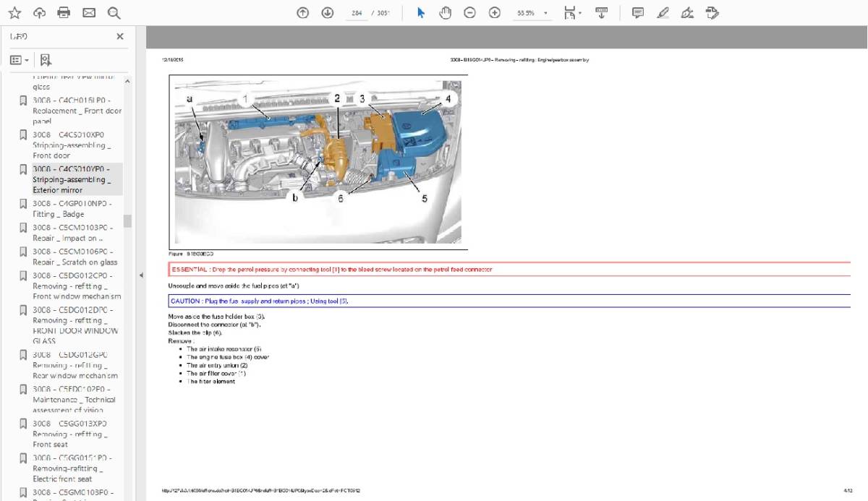Zoom out using the minus button
This screenshot has width=868, height=501.
[470, 13]
